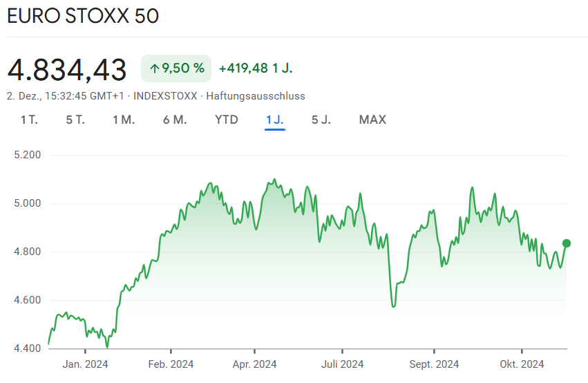
Task: Click the EURO STOXX 50 title
Action: pyautogui.click(x=83, y=16)
